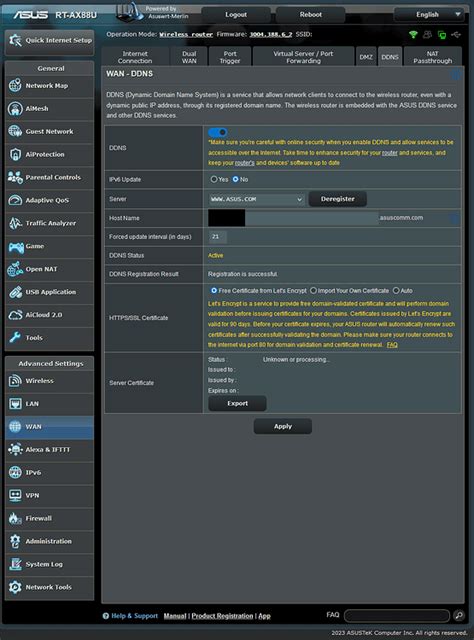
Task: Click the first "router" link in DDNS warning
Action: 389,153
